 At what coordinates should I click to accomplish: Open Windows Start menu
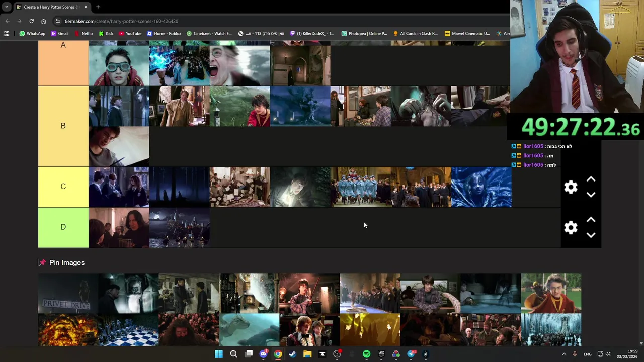pos(219,354)
